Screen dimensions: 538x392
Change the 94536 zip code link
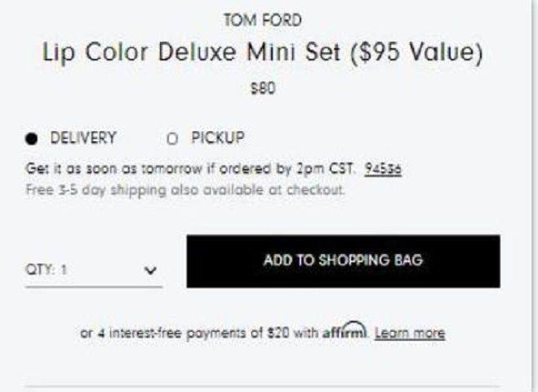tap(383, 169)
